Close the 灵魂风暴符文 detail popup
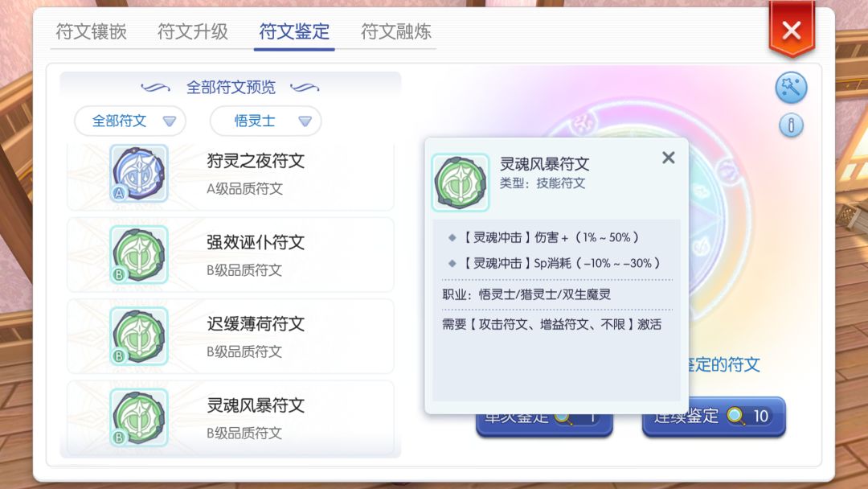This screenshot has width=868, height=489. coord(668,158)
